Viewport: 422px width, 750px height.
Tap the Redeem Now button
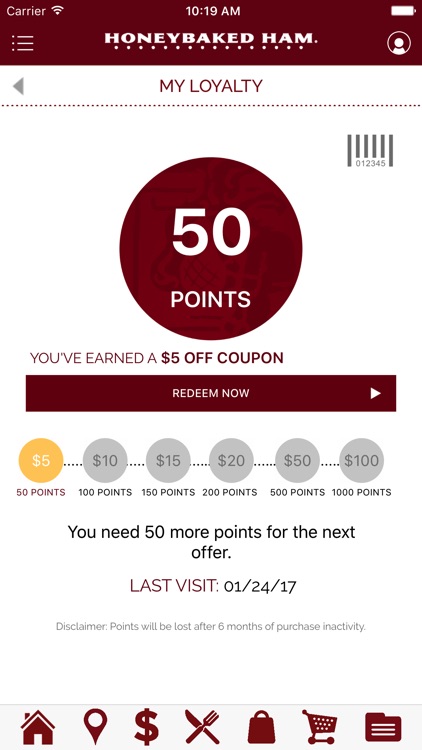[x=211, y=393]
